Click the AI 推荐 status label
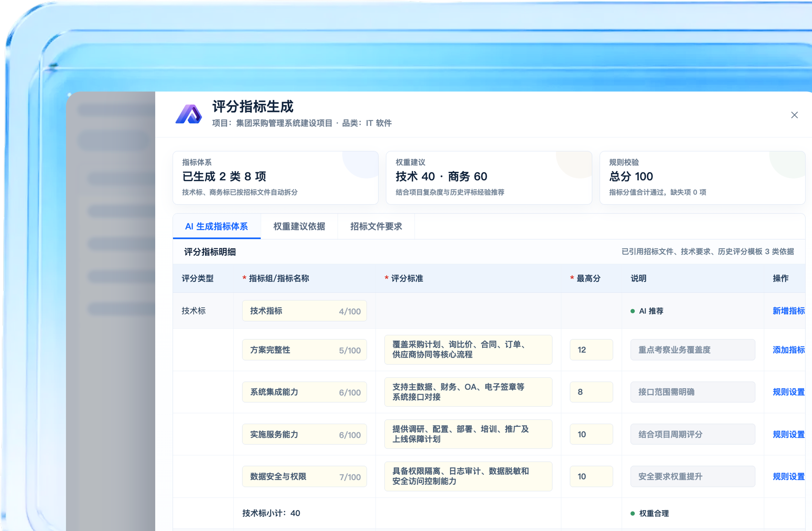812x531 pixels. point(647,311)
